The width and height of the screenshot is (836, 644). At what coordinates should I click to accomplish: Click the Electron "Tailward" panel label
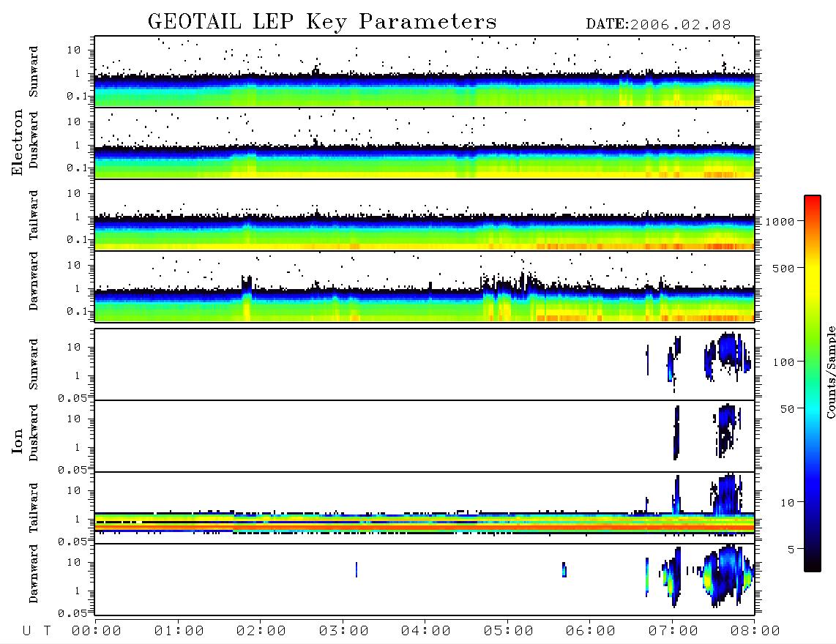pos(34,215)
